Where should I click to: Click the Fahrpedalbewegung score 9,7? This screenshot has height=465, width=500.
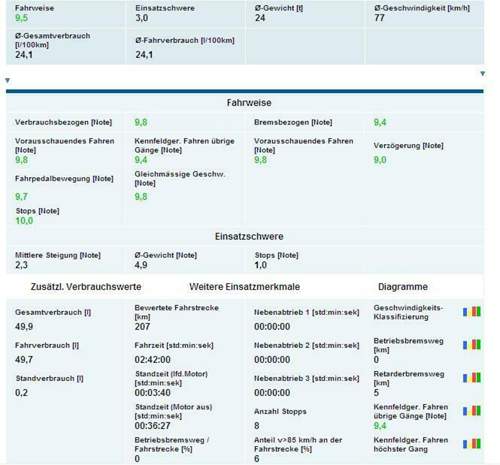21,197
